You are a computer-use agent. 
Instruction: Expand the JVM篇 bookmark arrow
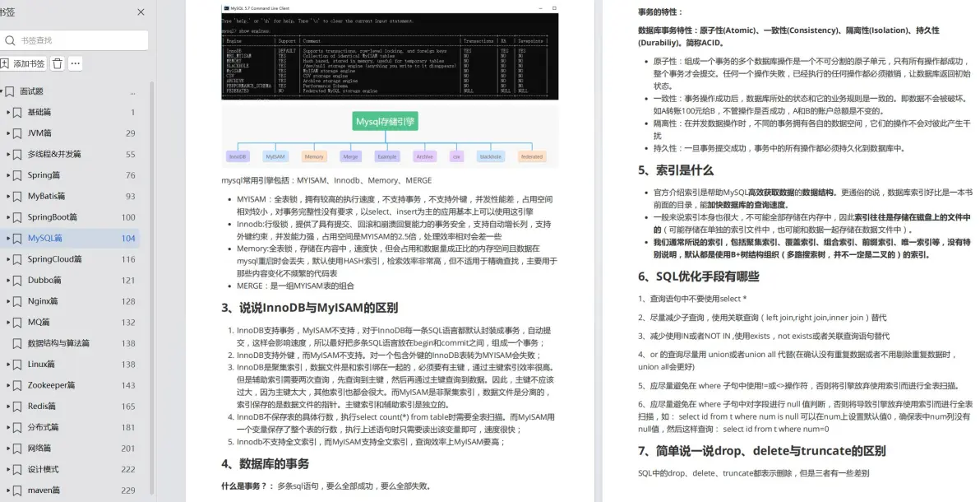(8, 133)
